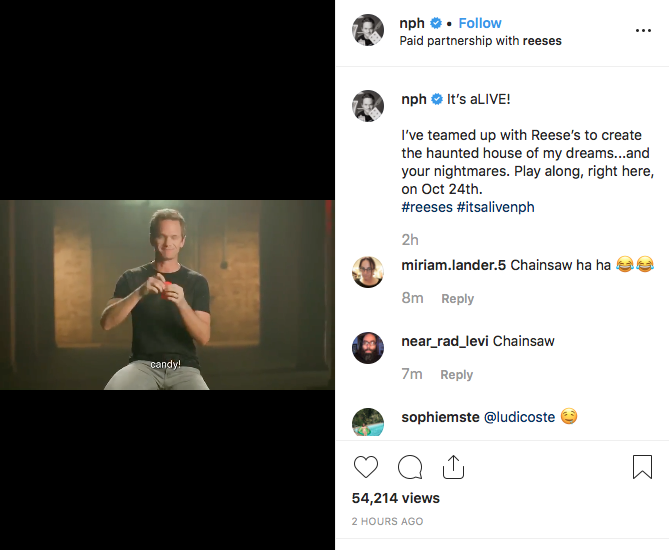Open the reeses paid partnership link

click(542, 41)
